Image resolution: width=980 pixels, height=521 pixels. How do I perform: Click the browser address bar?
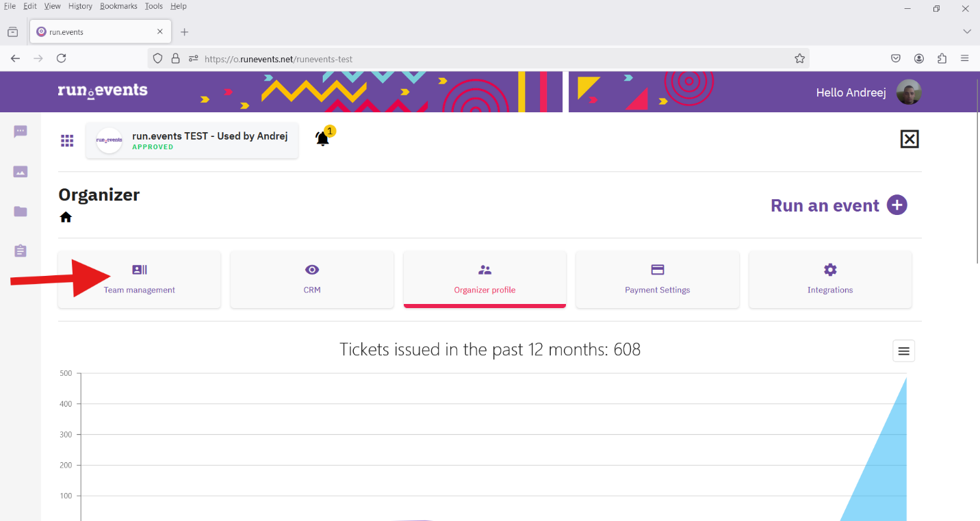point(478,59)
